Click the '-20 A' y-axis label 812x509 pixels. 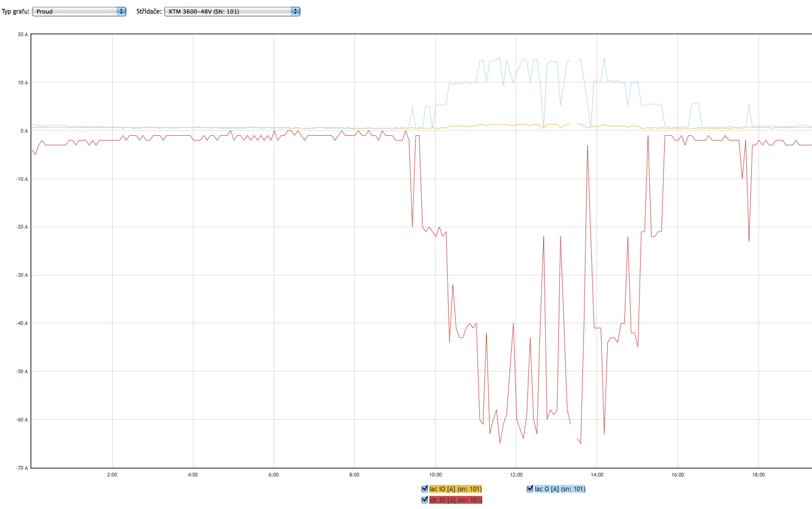pos(22,227)
